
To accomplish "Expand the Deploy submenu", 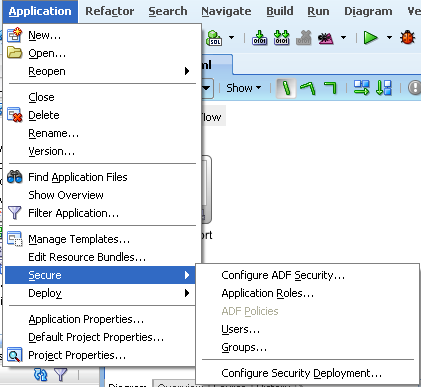I will point(100,293).
